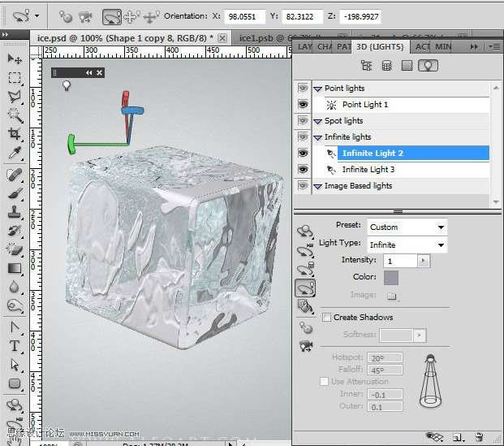Image resolution: width=504 pixels, height=446 pixels.
Task: Click the options bar drag-light button
Action: point(131,17)
